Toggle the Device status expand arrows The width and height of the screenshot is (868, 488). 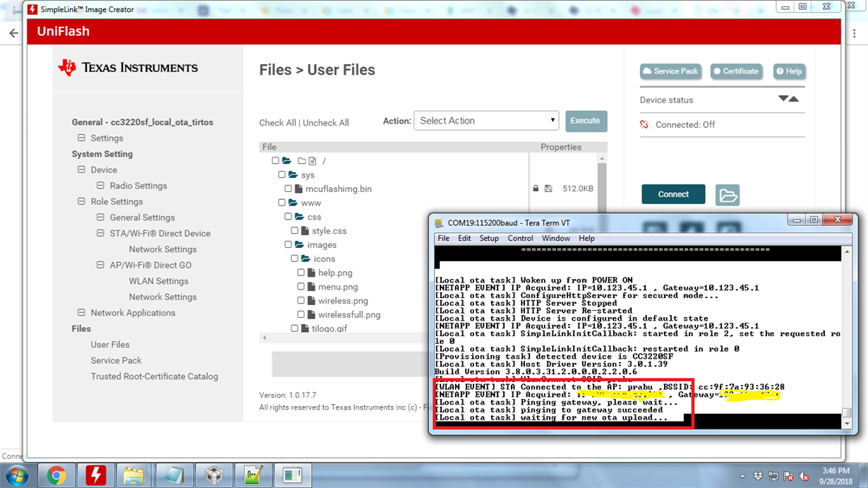coord(788,99)
